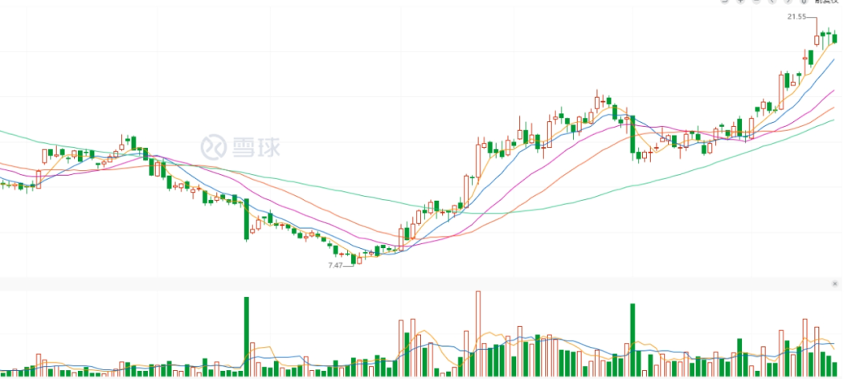
Task: Open the 前复权 price adjustment dropdown
Action: [826, 2]
